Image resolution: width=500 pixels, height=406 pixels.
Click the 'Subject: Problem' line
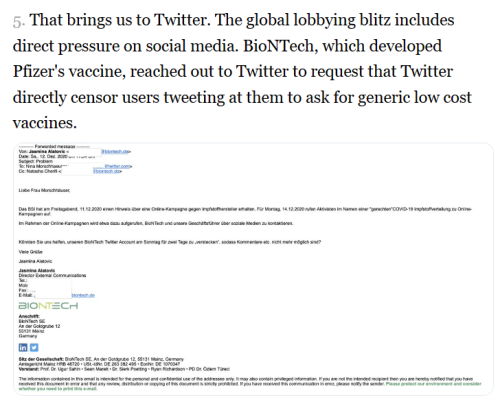pos(36,161)
